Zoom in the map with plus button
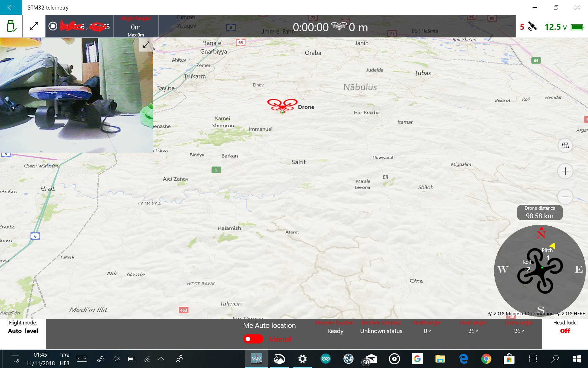588x368 pixels. click(565, 171)
